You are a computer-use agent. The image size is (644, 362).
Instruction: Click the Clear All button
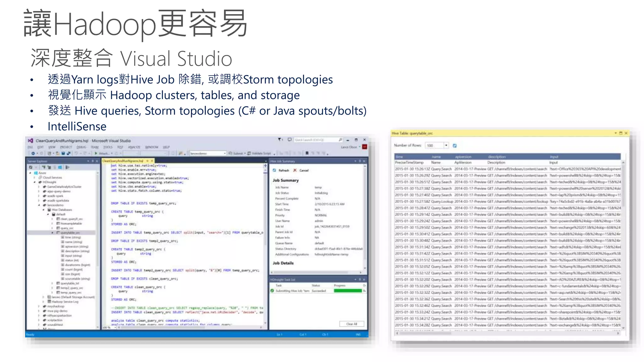(x=352, y=324)
